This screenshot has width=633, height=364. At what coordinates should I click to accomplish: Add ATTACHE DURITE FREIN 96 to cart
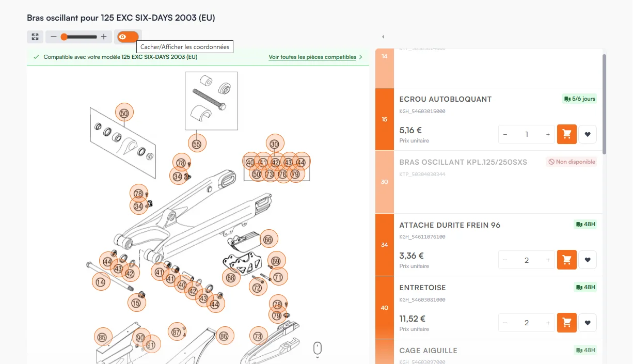point(567,260)
